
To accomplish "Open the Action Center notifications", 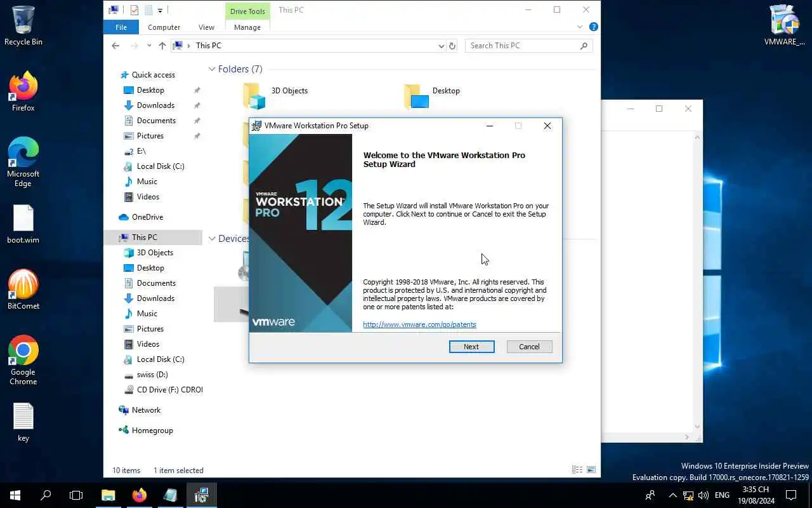I will click(791, 495).
